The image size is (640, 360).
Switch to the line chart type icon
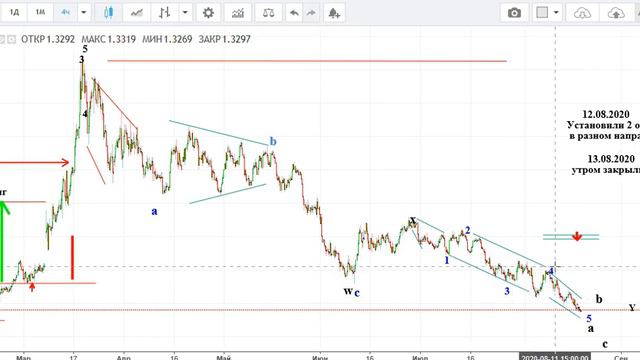[x=136, y=13]
